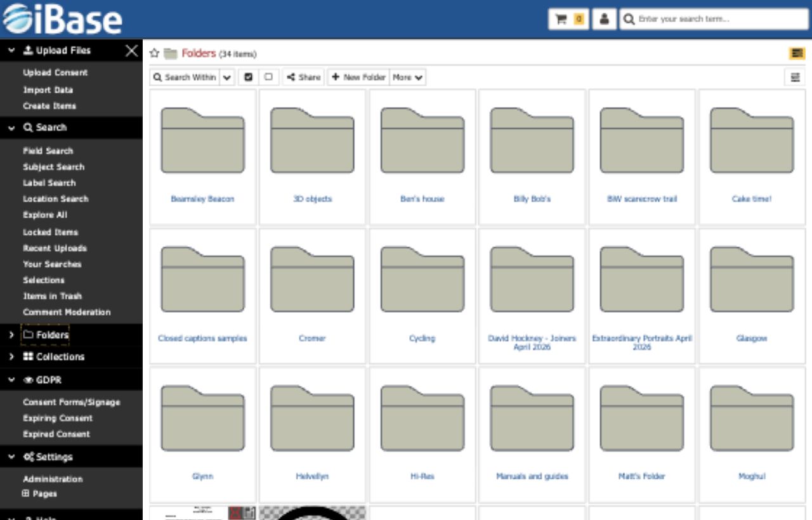812x520 pixels.
Task: Open the display options icon under the view toggle
Action: (x=795, y=77)
